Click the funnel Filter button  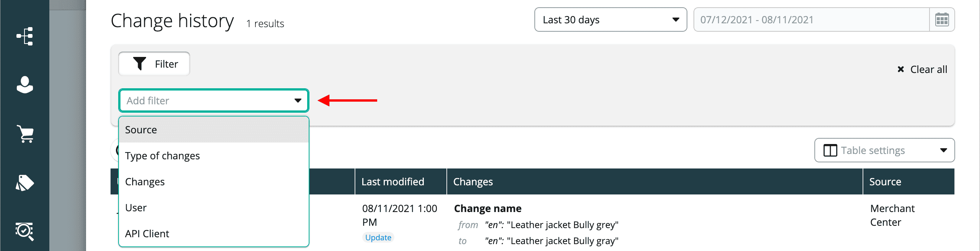click(154, 64)
